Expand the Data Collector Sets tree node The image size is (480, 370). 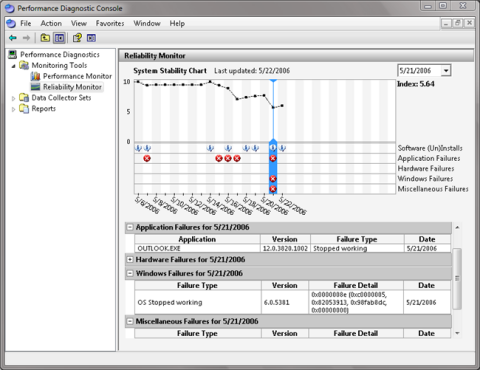point(13,98)
